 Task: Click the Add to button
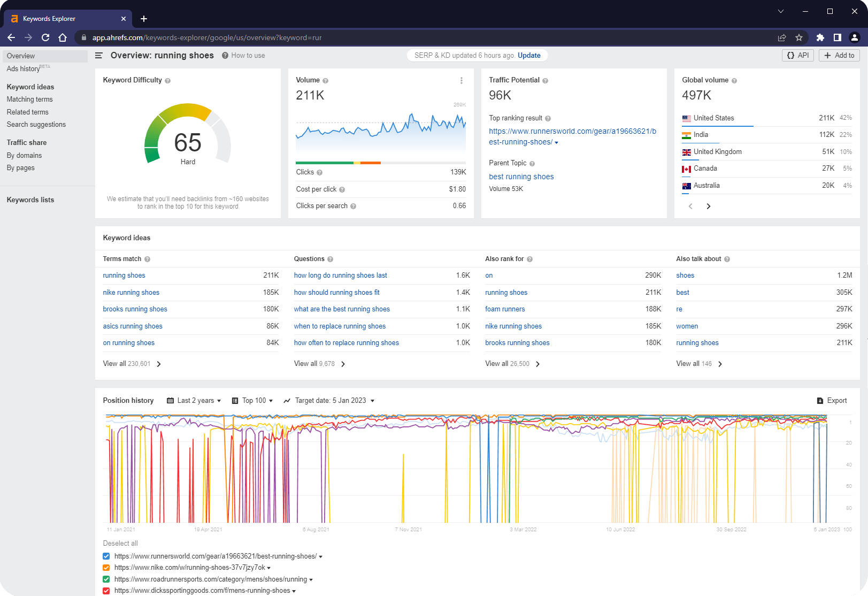pos(839,56)
